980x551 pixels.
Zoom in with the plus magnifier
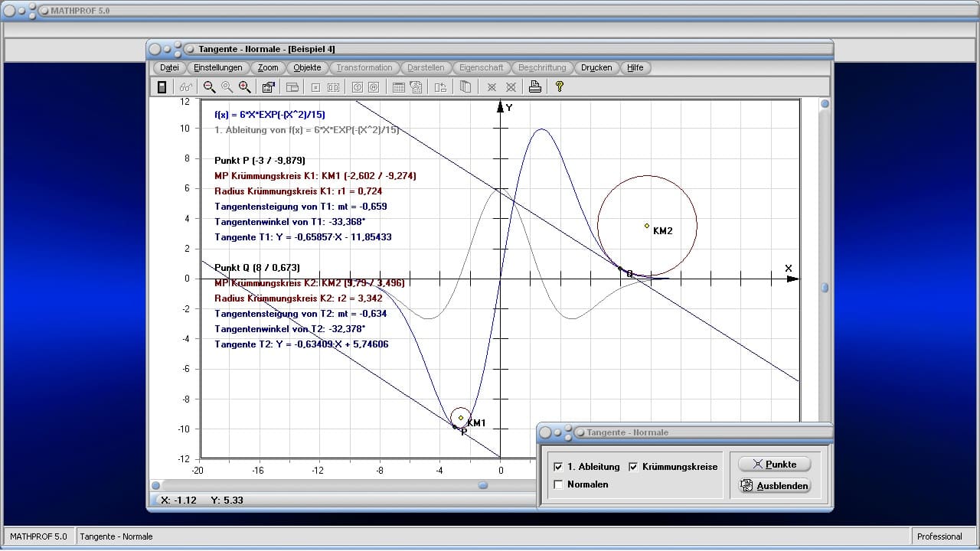pyautogui.click(x=245, y=87)
